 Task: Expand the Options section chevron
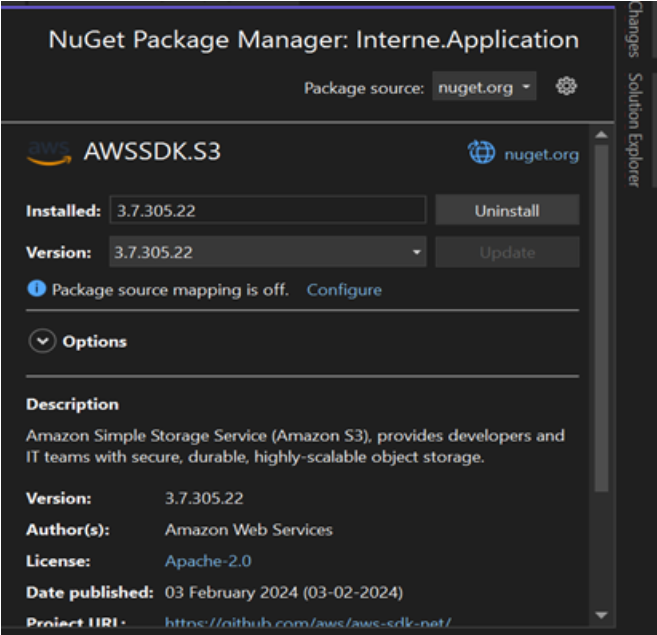click(42, 341)
